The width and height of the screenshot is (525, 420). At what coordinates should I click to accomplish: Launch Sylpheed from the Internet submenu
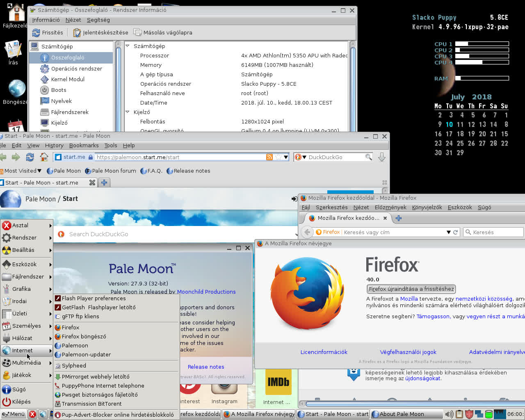pos(116,365)
